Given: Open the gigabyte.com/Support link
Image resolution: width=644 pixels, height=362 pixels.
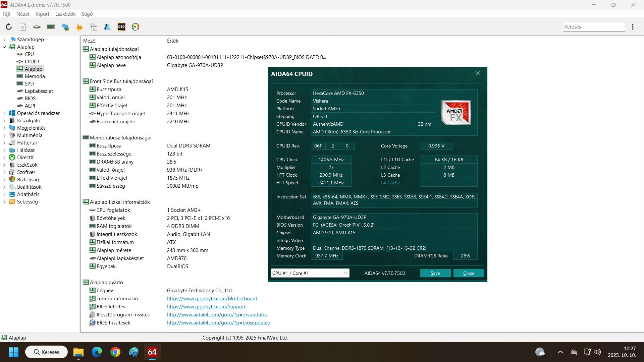Looking at the screenshot, I should coord(206,307).
